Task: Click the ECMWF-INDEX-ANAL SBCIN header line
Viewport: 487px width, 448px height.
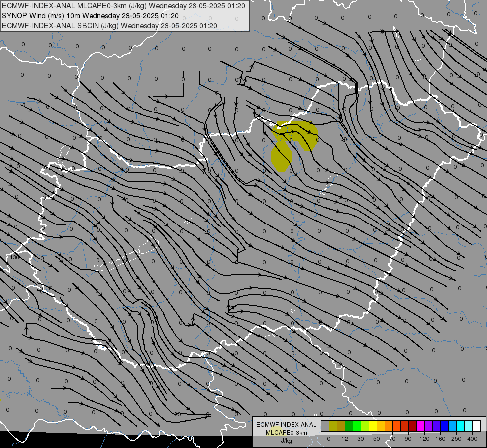Action: [109, 26]
